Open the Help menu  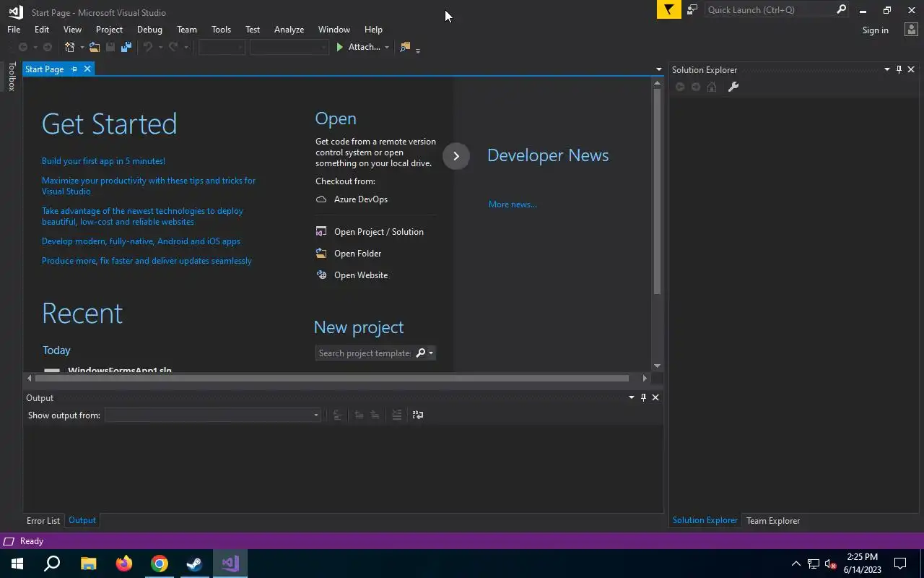(373, 30)
